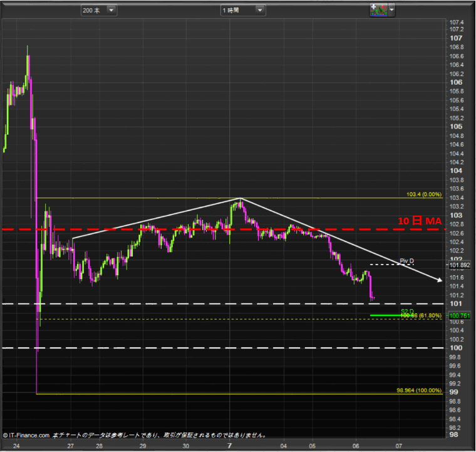This screenshot has width=476, height=452.
Task: Click the green S2 D support label
Action: pos(407,311)
